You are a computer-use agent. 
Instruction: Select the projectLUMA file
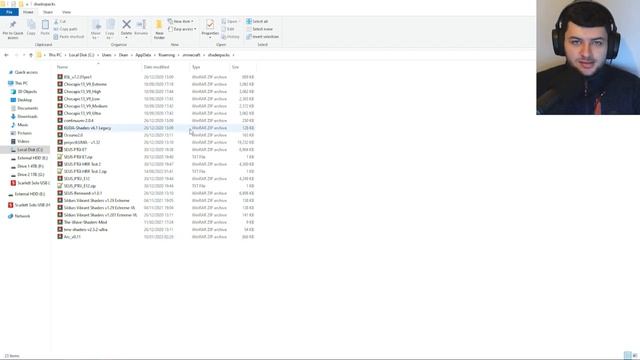click(156, 142)
